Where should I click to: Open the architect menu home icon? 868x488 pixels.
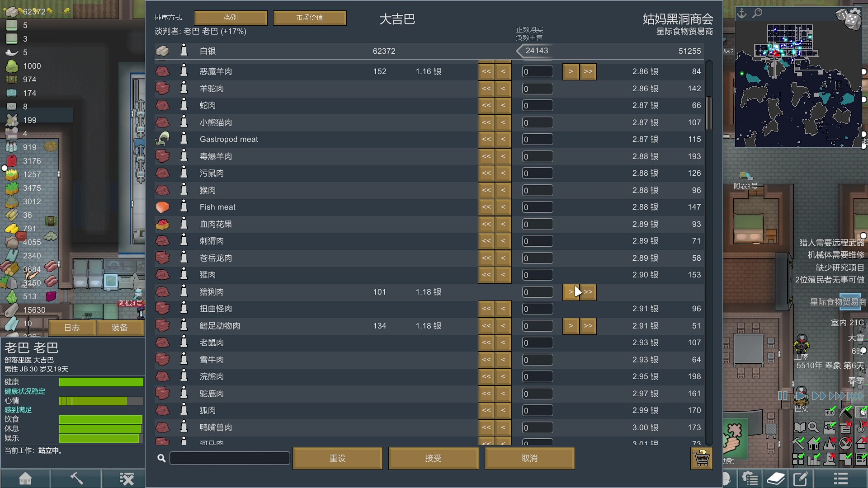click(26, 479)
